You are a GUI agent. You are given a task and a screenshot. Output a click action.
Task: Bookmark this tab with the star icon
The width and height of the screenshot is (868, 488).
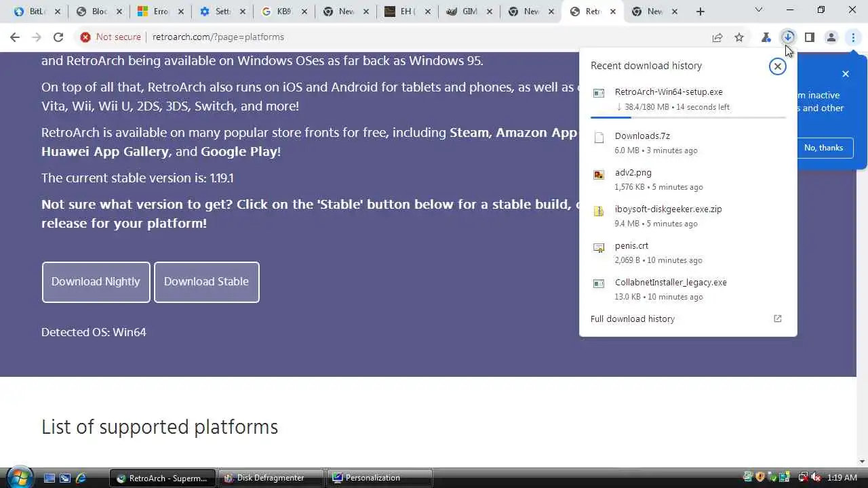[x=739, y=37]
